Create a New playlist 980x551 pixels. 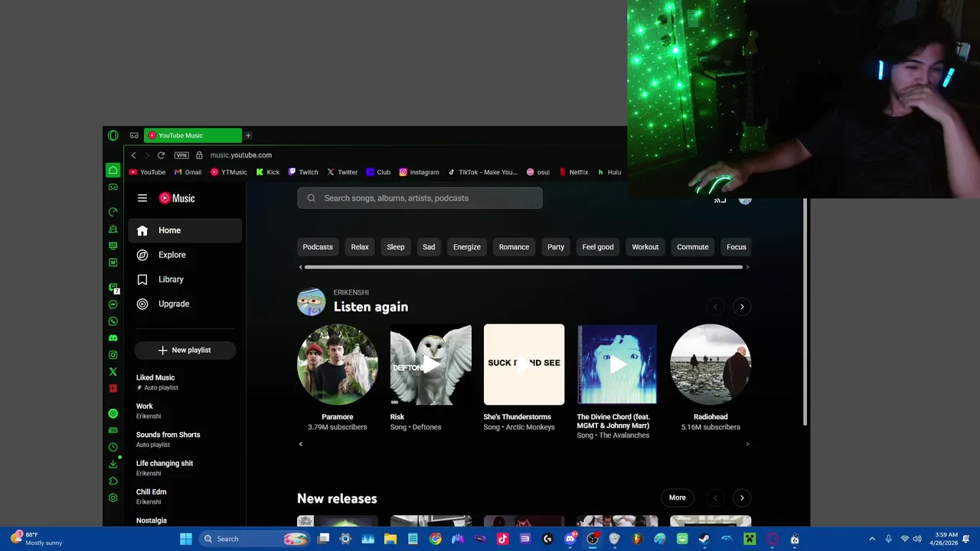click(185, 350)
